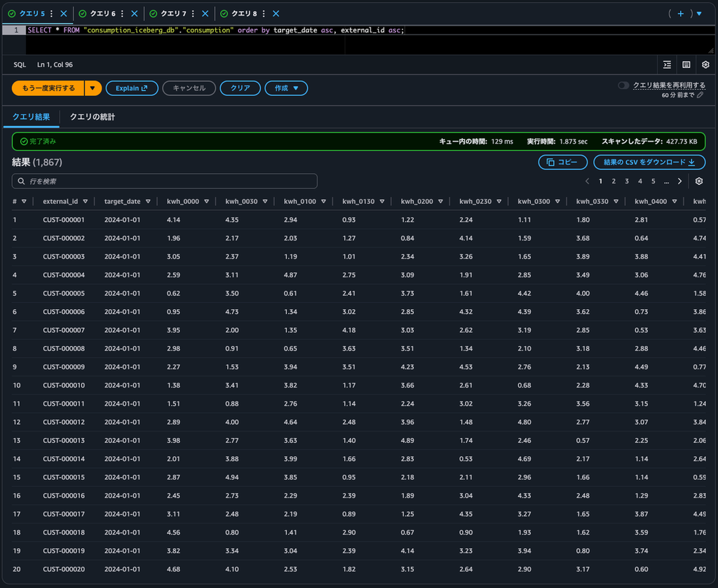Add a new query tab with plus icon
This screenshot has height=588, width=718.
tap(680, 14)
